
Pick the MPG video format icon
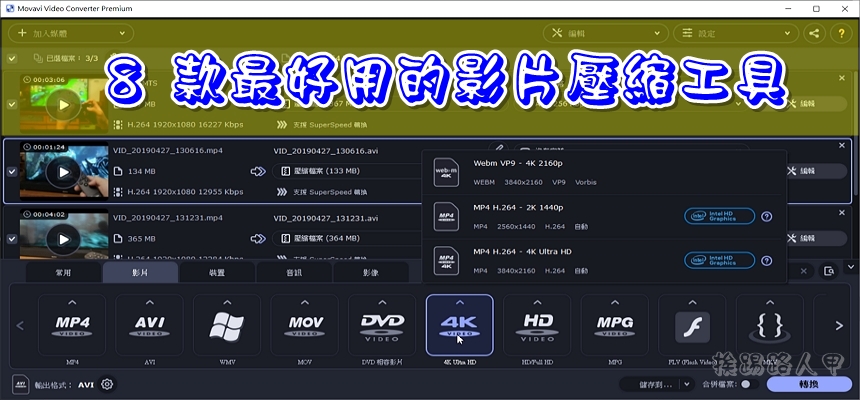click(x=615, y=325)
